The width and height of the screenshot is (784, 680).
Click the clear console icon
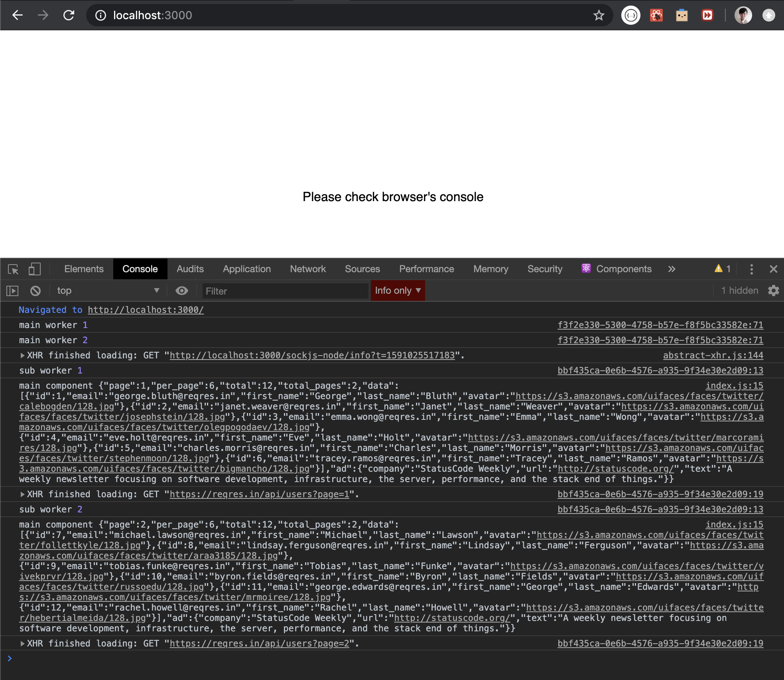[35, 291]
